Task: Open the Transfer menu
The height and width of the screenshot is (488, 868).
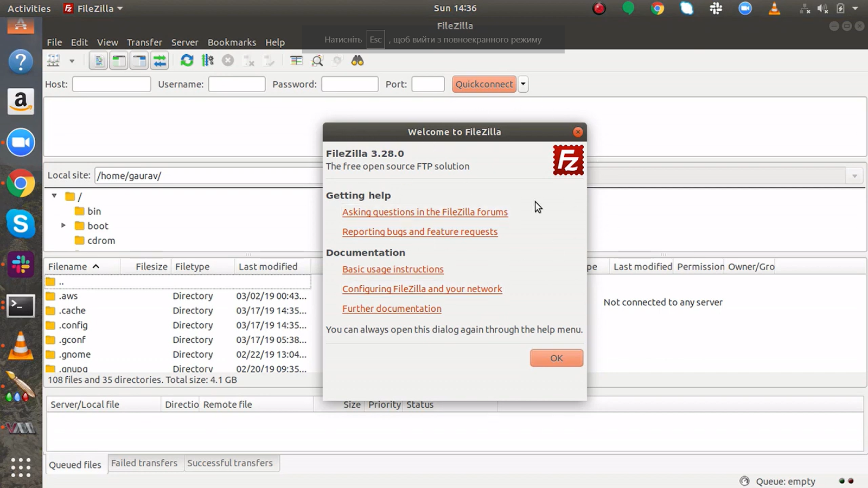Action: (144, 42)
